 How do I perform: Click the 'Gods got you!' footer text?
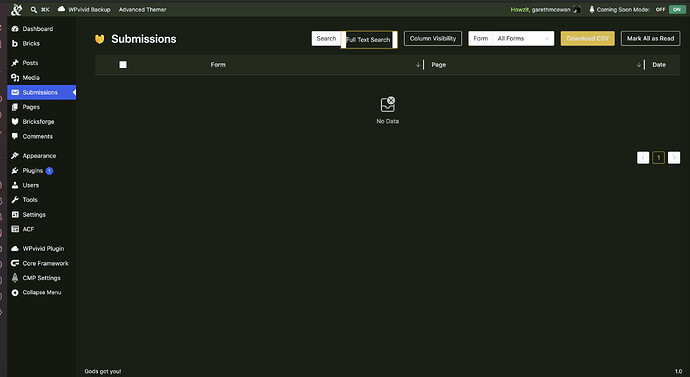coord(103,371)
